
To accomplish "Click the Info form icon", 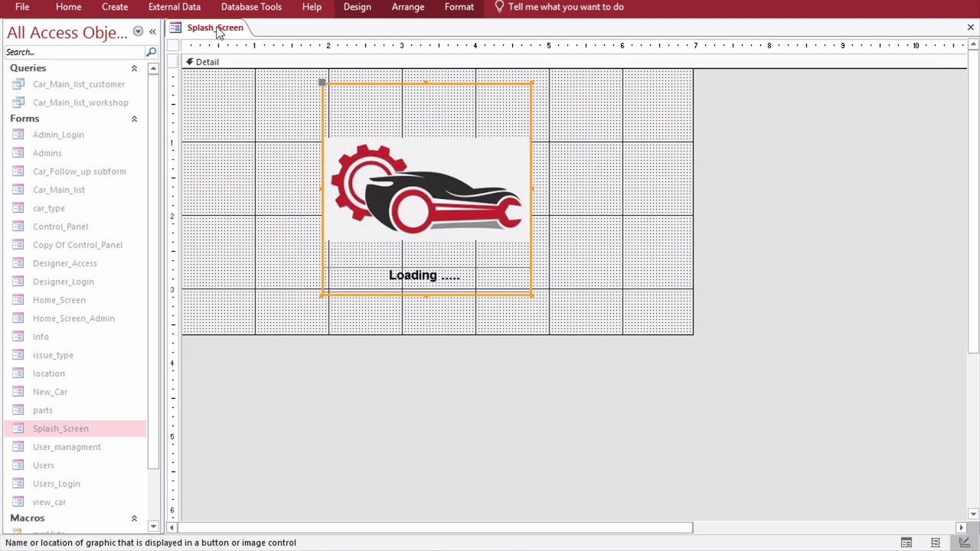I will pos(18,337).
